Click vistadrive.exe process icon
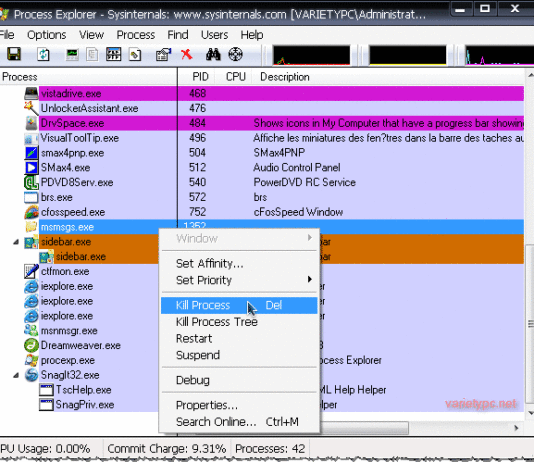 pos(31,93)
